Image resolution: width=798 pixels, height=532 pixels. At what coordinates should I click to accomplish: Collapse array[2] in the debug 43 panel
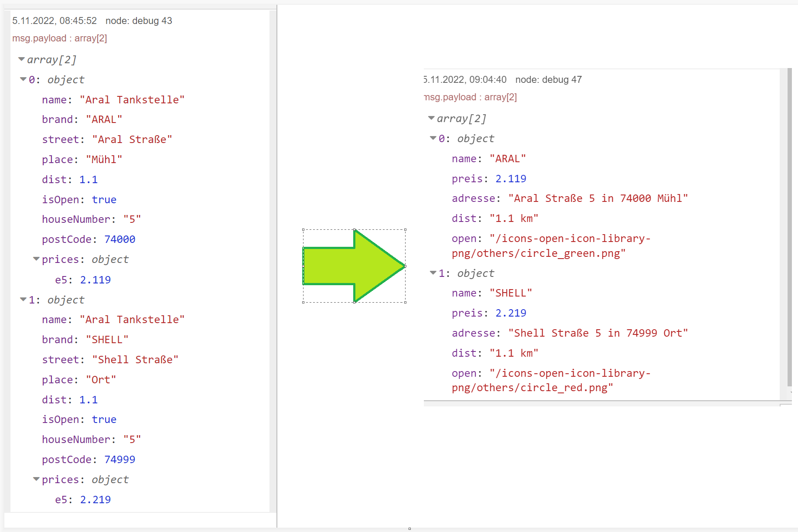tap(21, 59)
